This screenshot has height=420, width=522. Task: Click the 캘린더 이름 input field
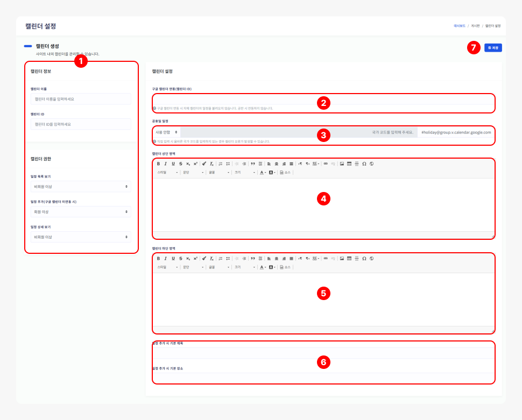81,99
